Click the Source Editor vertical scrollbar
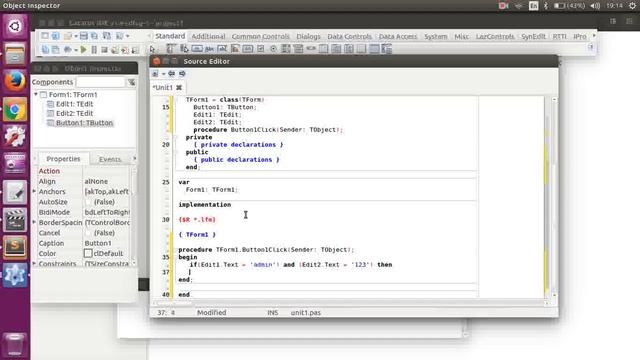640x360 pixels. coord(554,197)
